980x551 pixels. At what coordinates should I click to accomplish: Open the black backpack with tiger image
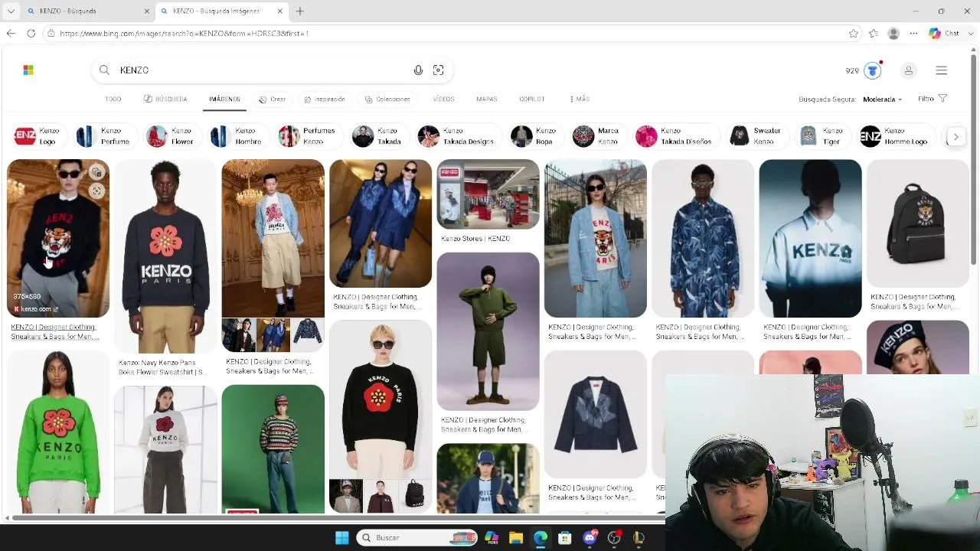pyautogui.click(x=917, y=223)
